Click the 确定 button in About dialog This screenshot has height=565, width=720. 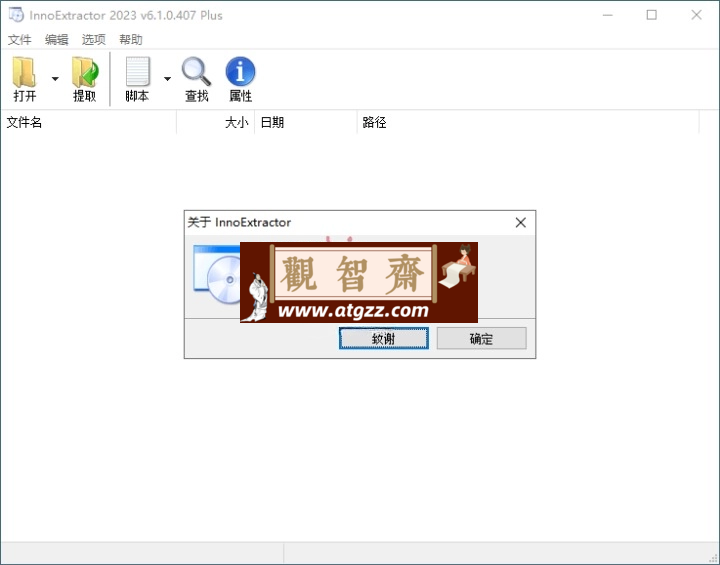[481, 339]
